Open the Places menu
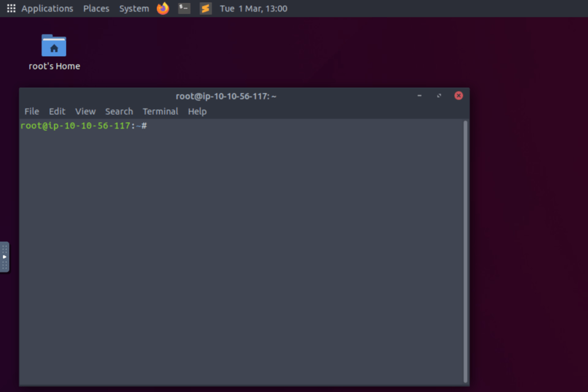Screen dimensions: 588x392 pyautogui.click(x=96, y=9)
